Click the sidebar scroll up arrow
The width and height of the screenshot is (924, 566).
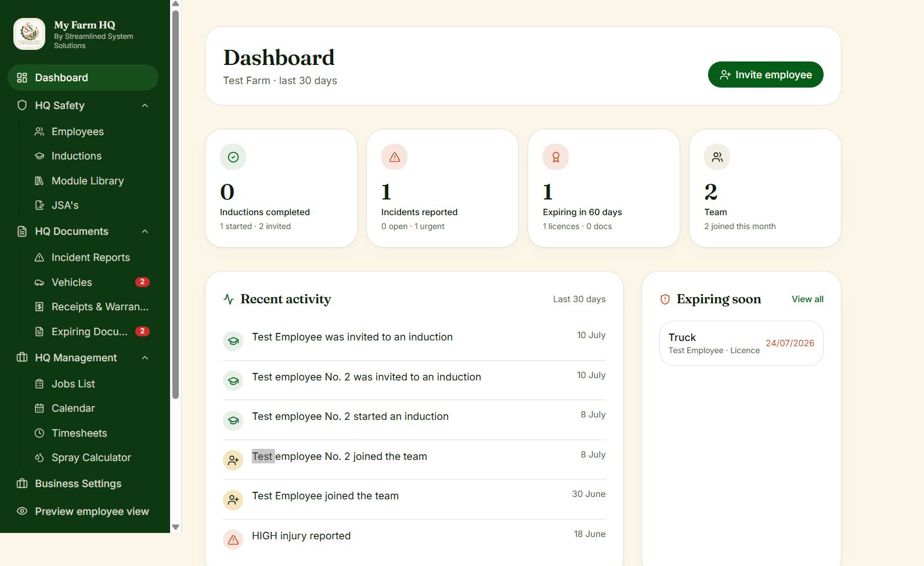[x=175, y=4]
